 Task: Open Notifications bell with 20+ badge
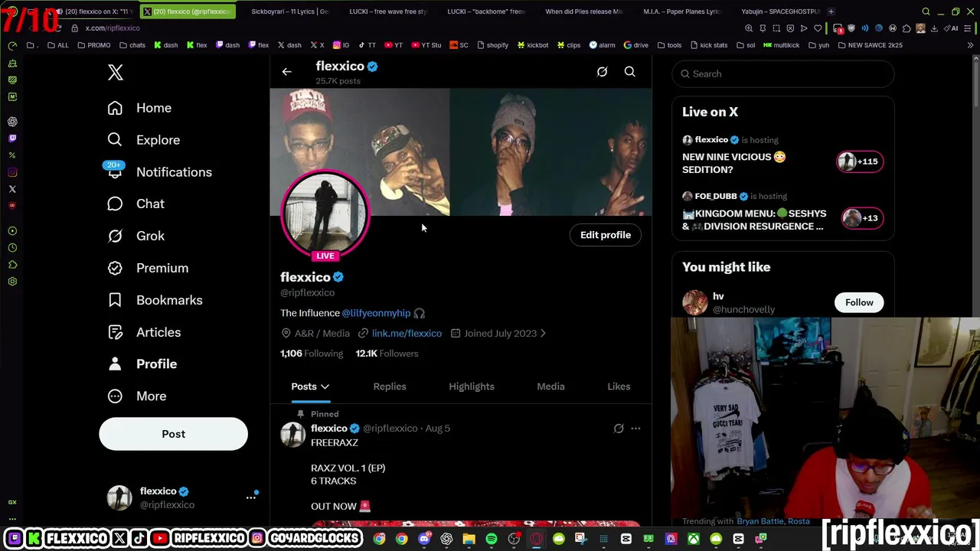[x=115, y=171]
